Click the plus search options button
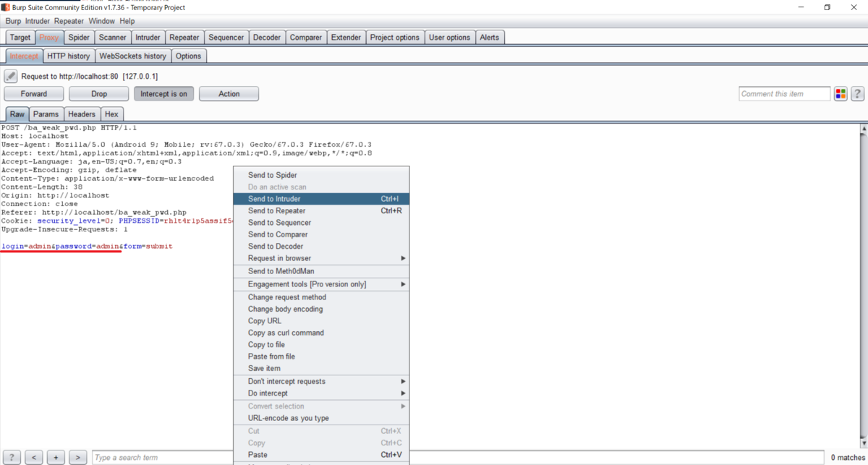The image size is (868, 465). pyautogui.click(x=56, y=457)
